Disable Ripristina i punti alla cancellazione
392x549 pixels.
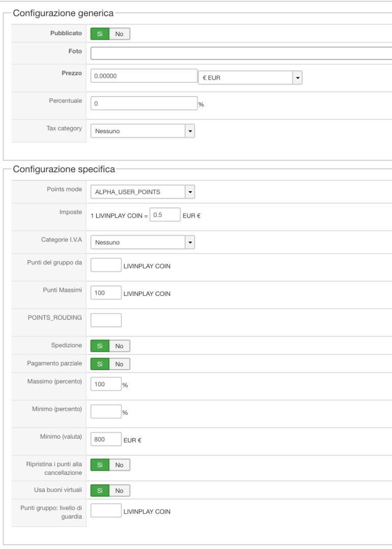click(119, 465)
